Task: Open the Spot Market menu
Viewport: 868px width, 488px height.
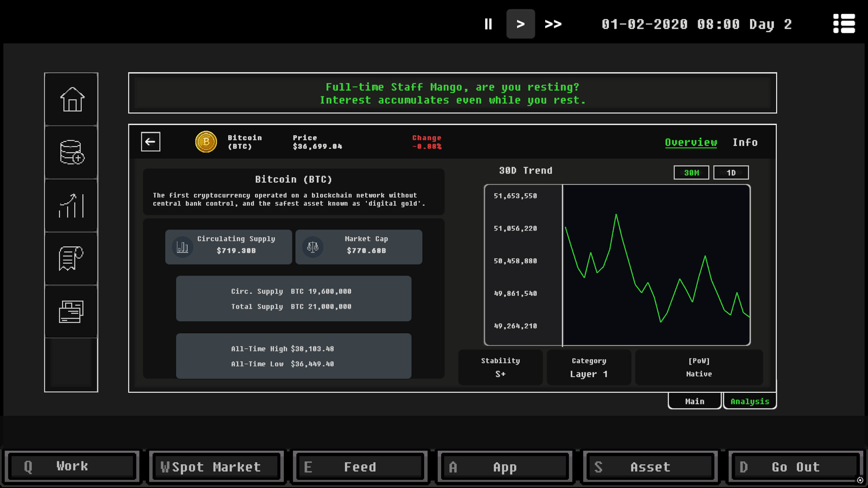Action: pos(216,467)
